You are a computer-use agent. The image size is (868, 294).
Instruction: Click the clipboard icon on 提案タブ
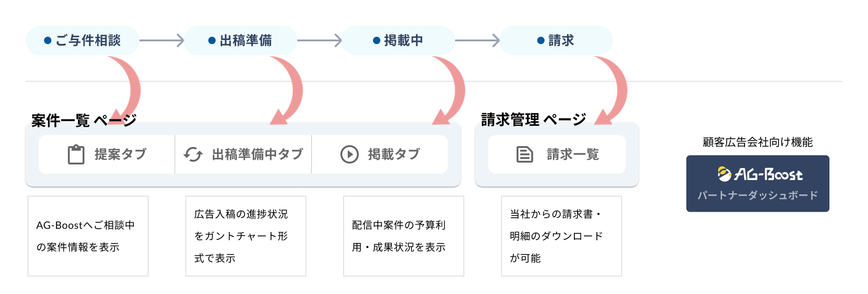pyautogui.click(x=76, y=154)
